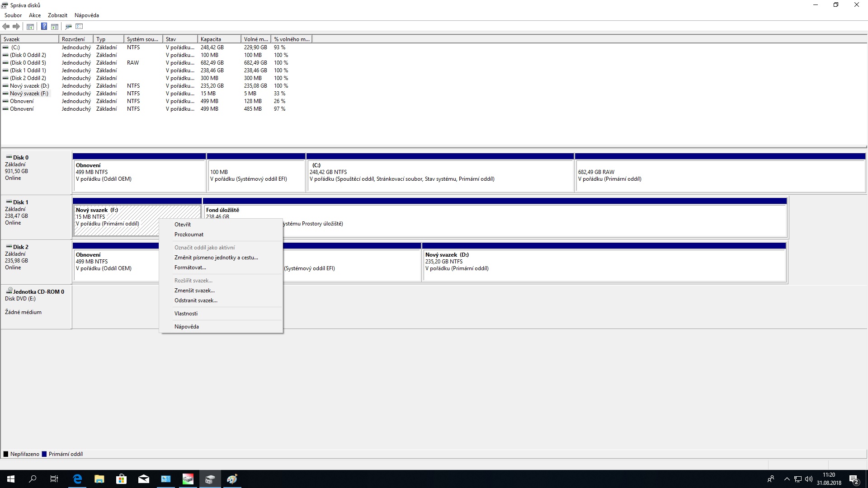Select Formátovat... in the context menu
Viewport: 868px width, 488px height.
[190, 267]
